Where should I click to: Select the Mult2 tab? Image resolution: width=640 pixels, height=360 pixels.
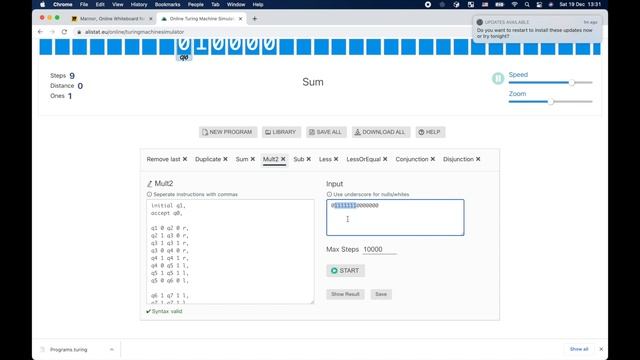click(271, 159)
